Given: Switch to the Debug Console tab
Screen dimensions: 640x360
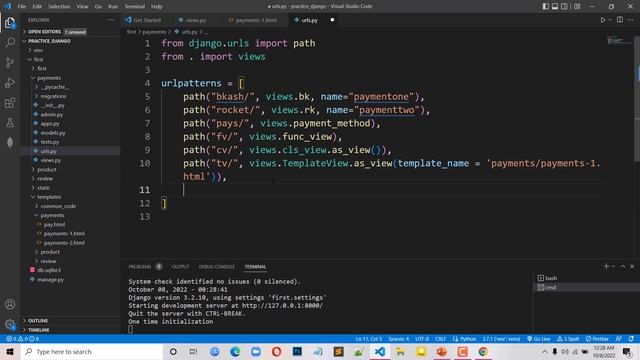Looking at the screenshot, I should coord(217,267).
